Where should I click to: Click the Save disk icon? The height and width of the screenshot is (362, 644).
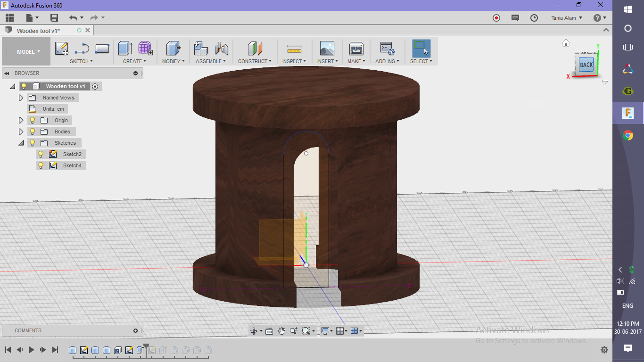pos(54,18)
